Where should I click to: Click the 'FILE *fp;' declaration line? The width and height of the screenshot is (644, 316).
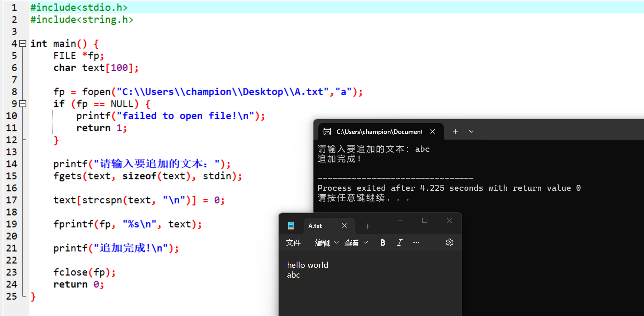click(x=79, y=56)
